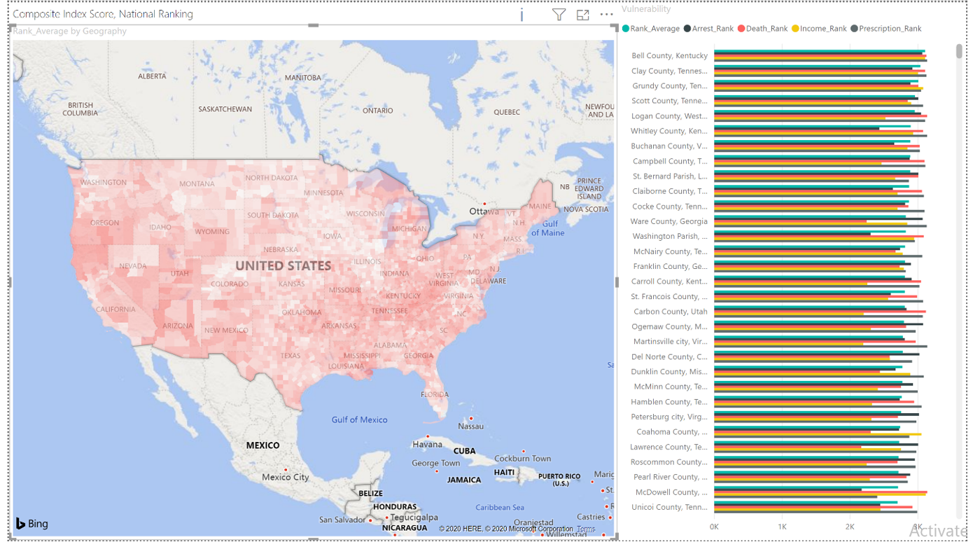Click the Ottawa city label on the map
Image resolution: width=980 pixels, height=556 pixels.
click(x=484, y=211)
